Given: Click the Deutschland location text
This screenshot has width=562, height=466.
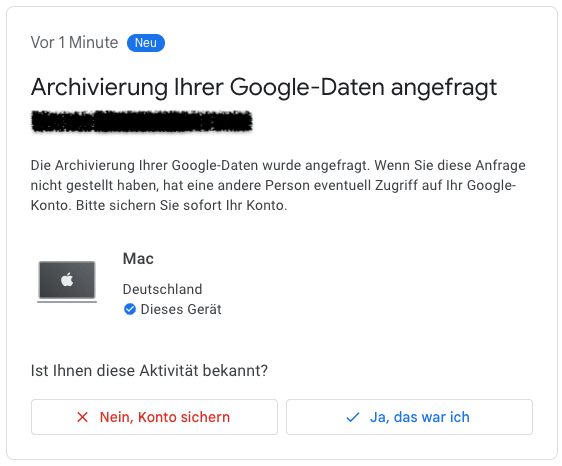Looking at the screenshot, I should (162, 289).
